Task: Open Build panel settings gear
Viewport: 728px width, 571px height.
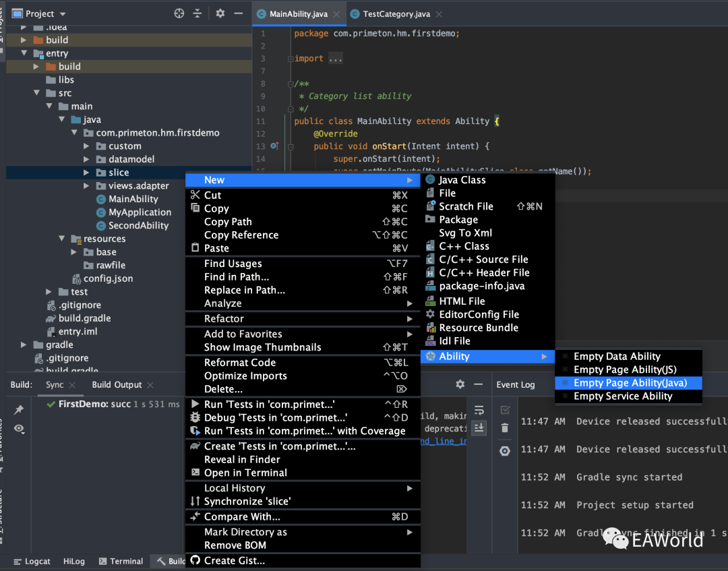Action: tap(460, 384)
